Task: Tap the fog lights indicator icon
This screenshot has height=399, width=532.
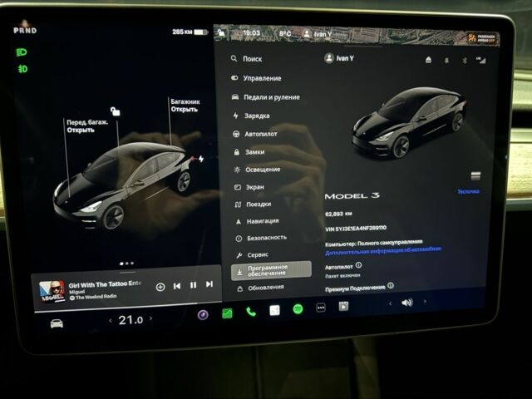Action: click(22, 69)
